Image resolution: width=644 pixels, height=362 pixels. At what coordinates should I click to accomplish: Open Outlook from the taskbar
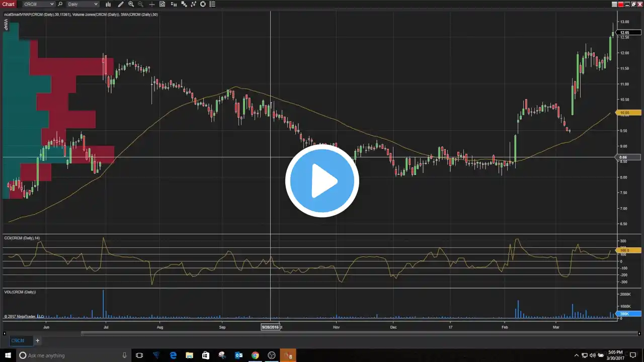(238, 355)
